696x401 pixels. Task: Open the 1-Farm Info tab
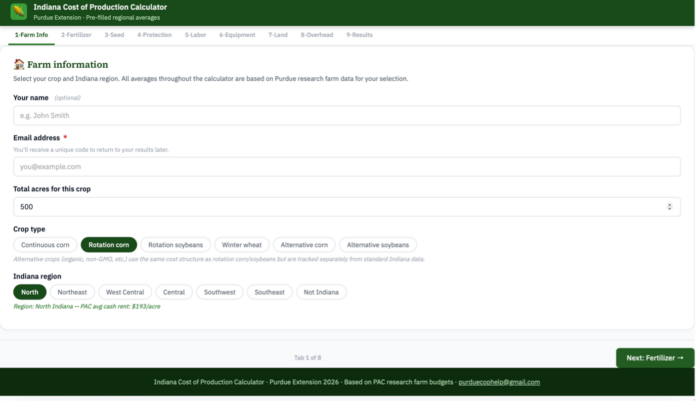32,35
